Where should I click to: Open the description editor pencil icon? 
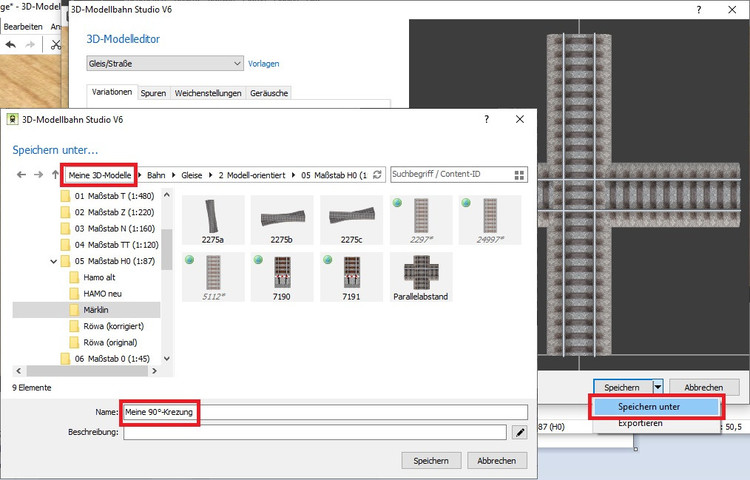(x=520, y=432)
